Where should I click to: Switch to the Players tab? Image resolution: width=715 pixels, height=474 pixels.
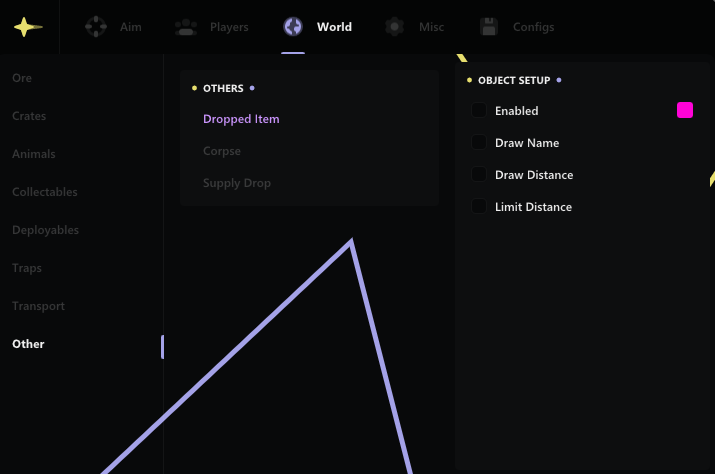click(x=229, y=27)
